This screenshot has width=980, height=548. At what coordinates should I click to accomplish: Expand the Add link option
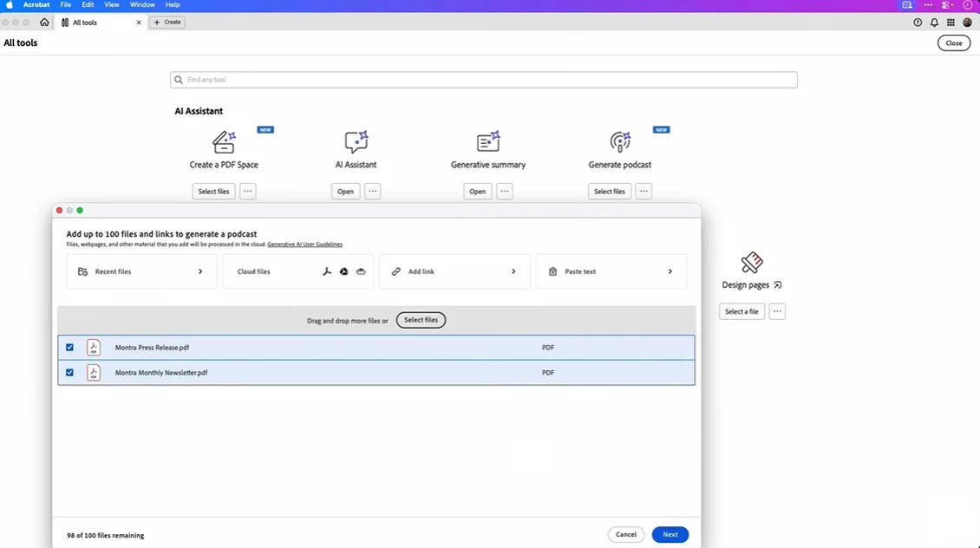454,271
